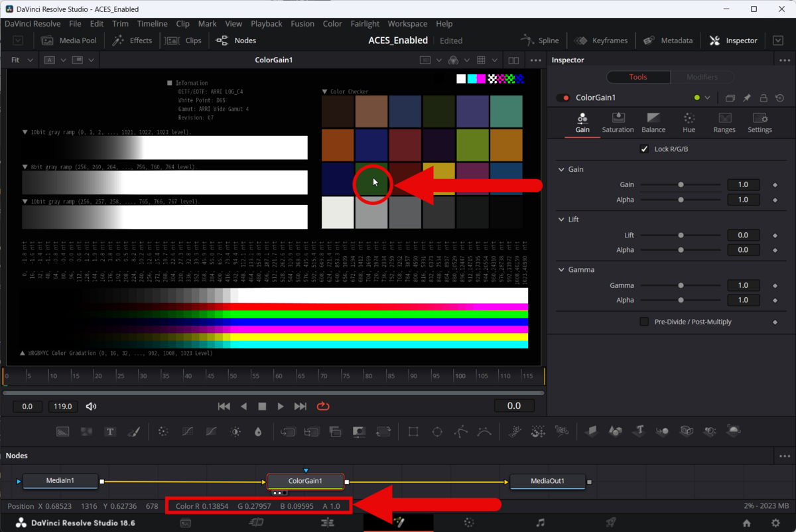Open the Fairlight music note page icon
Image resolution: width=796 pixels, height=532 pixels.
[540, 523]
